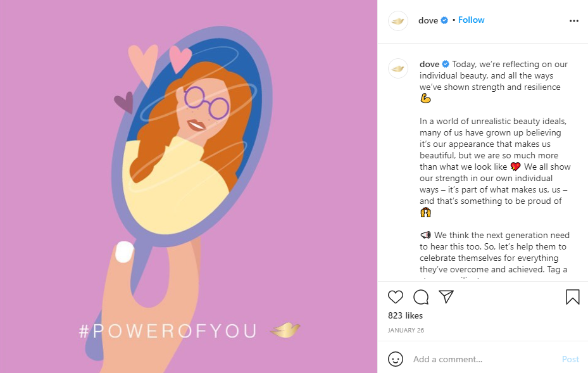Follow the dove account
The width and height of the screenshot is (588, 373).
pyautogui.click(x=471, y=20)
